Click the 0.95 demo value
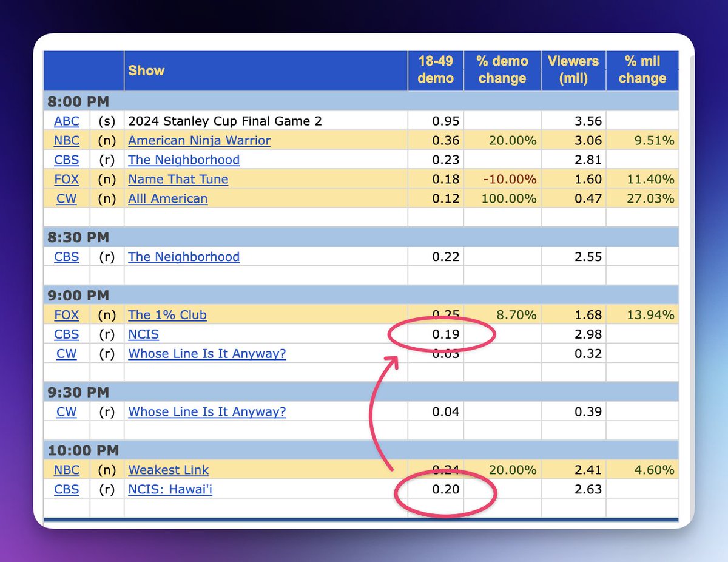This screenshot has height=562, width=728. pos(446,121)
